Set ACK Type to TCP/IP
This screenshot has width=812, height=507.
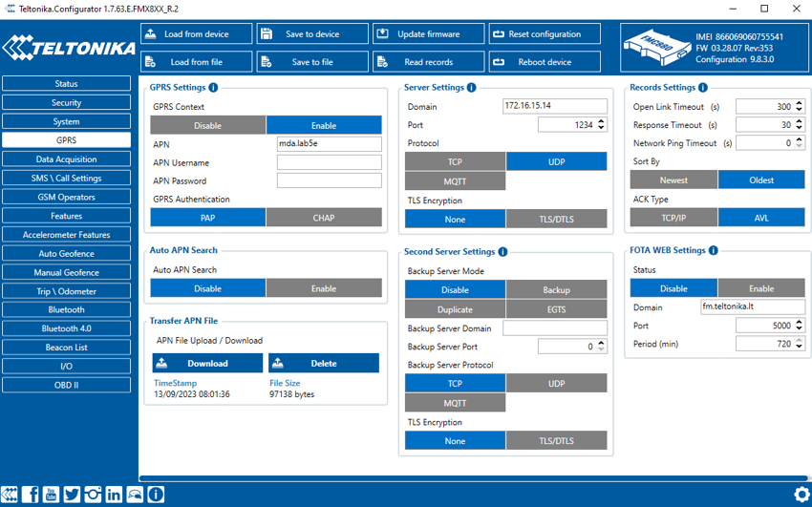(x=673, y=218)
